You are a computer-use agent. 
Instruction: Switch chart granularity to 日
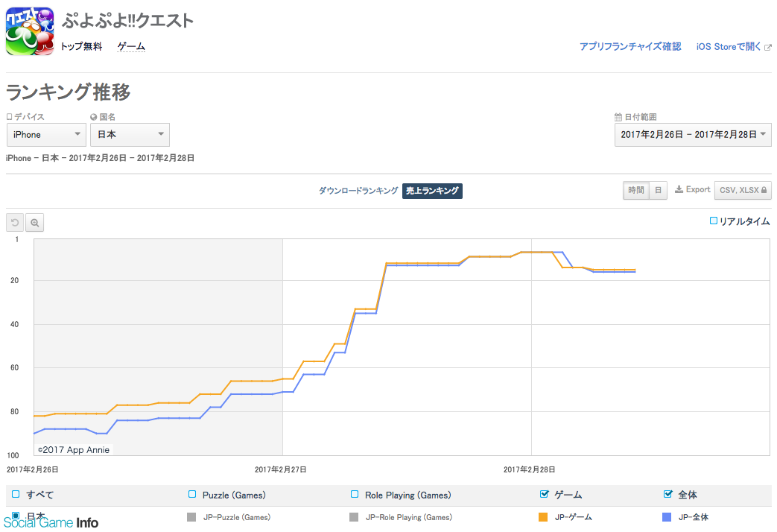coord(658,190)
